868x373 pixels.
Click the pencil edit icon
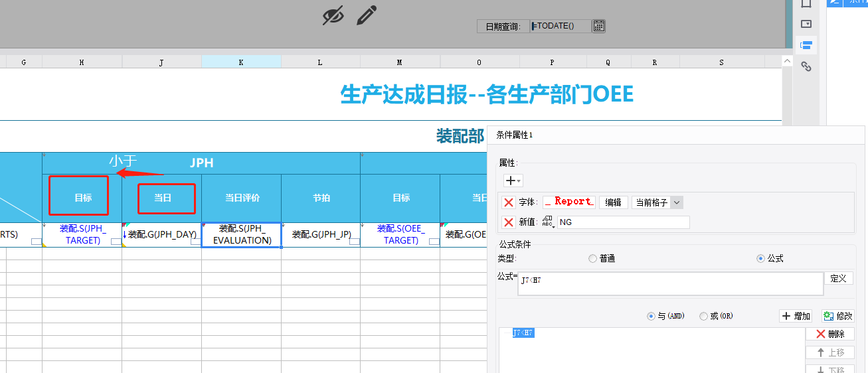tap(367, 15)
